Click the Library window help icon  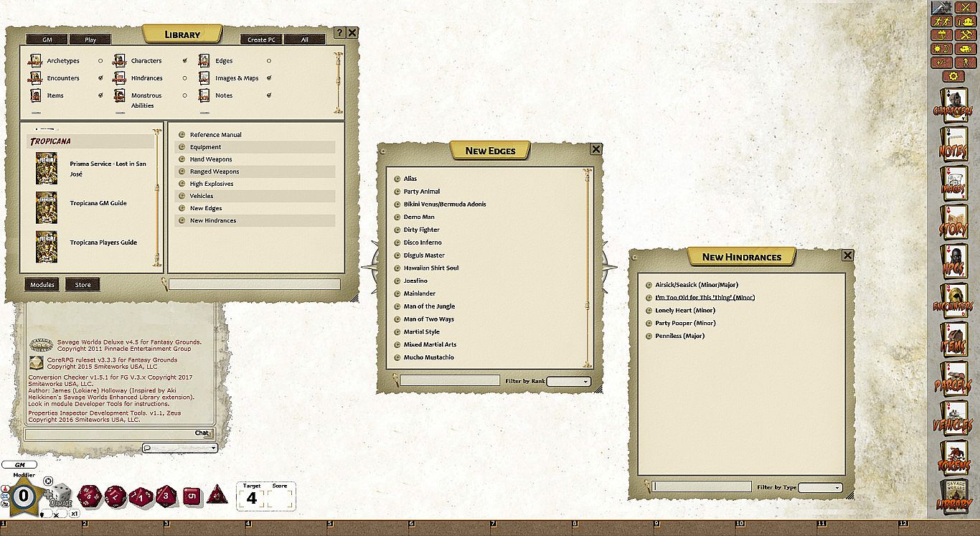click(x=340, y=33)
